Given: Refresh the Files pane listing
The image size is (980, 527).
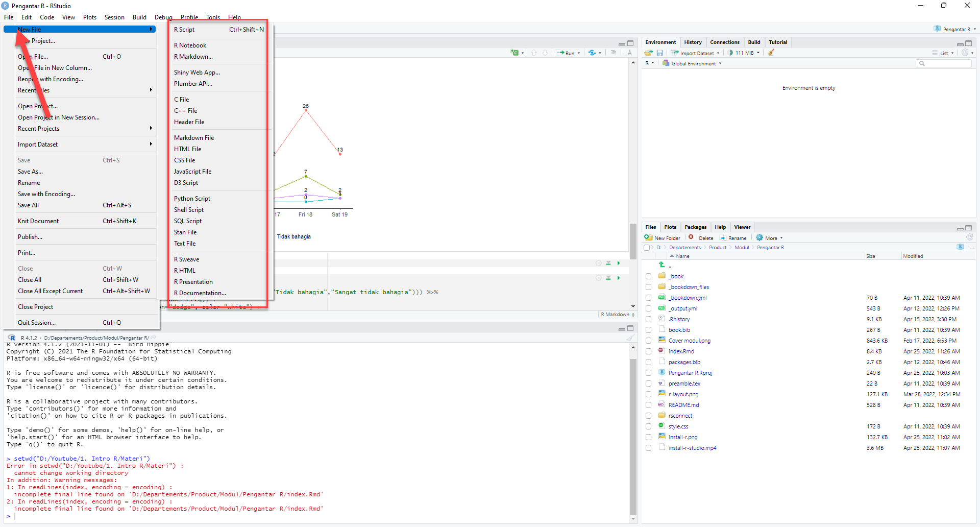Looking at the screenshot, I should tap(969, 237).
